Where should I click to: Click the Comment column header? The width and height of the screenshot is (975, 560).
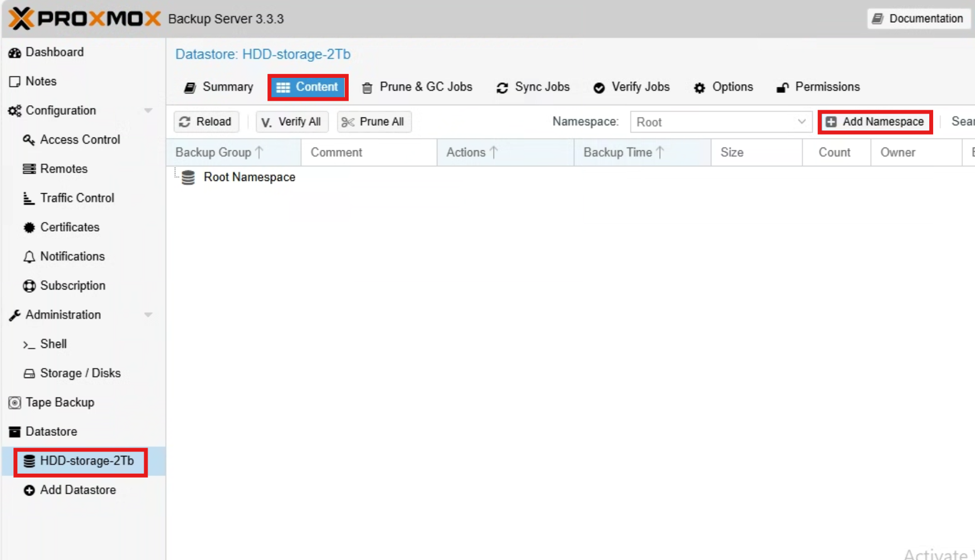(x=369, y=153)
